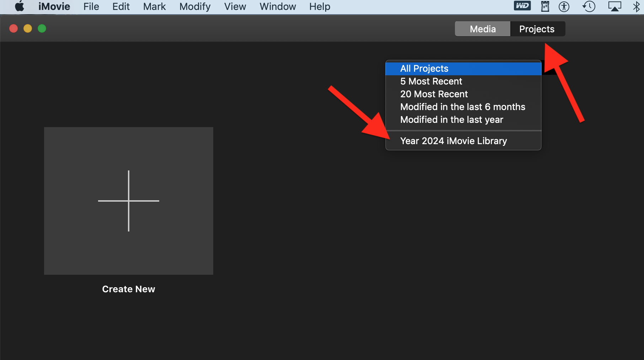Switch to the Media tab

click(483, 29)
